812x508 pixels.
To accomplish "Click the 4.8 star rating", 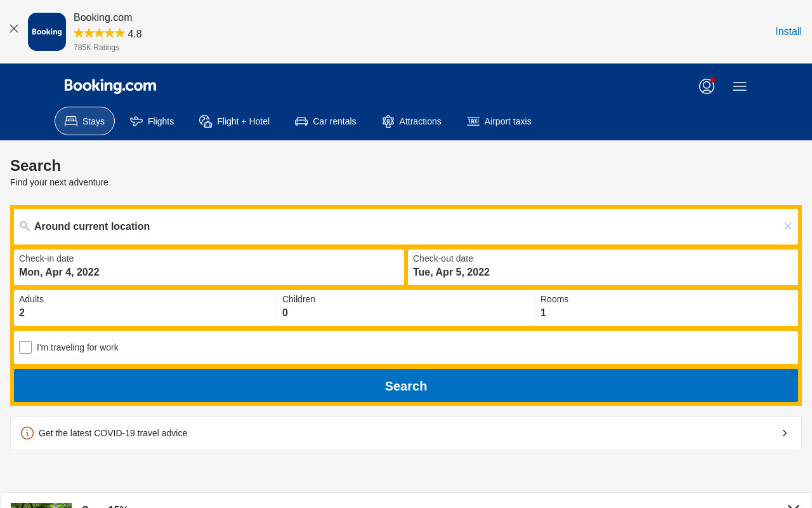I will click(x=108, y=34).
